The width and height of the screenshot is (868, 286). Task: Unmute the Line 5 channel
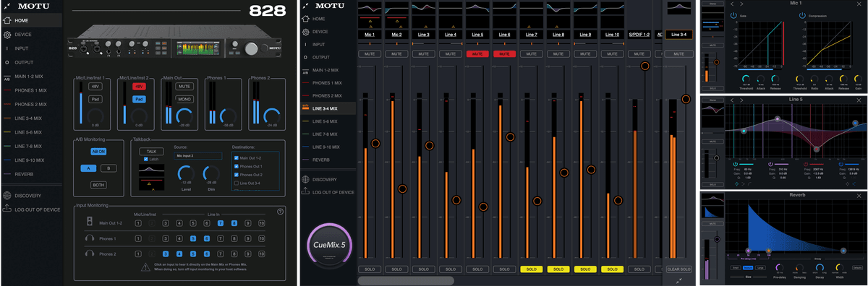[477, 54]
